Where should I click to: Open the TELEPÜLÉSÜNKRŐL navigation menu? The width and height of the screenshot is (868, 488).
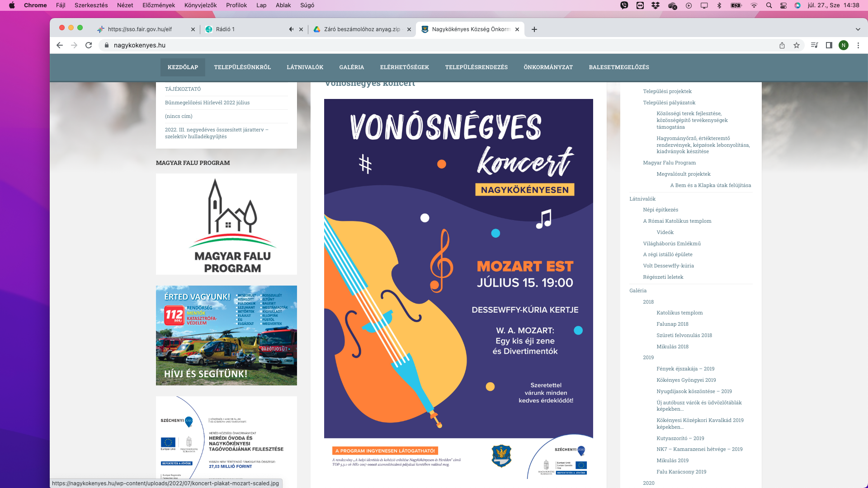tap(242, 67)
